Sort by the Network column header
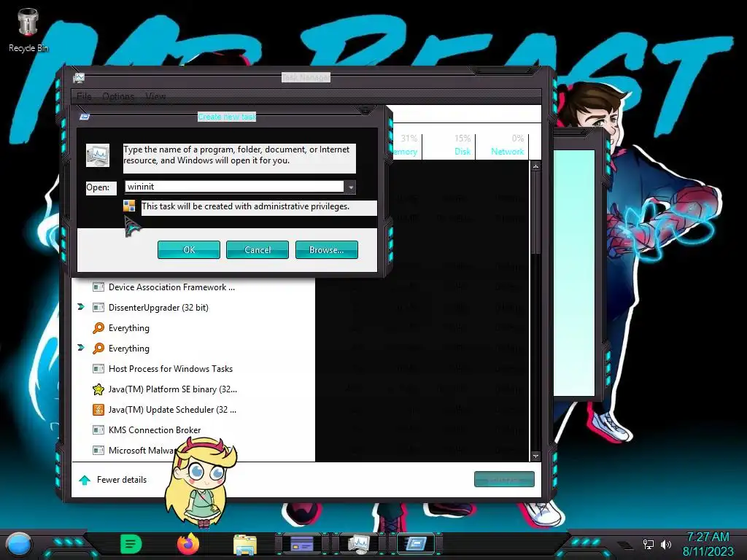Screen dimensions: 747x560 (x=508, y=152)
